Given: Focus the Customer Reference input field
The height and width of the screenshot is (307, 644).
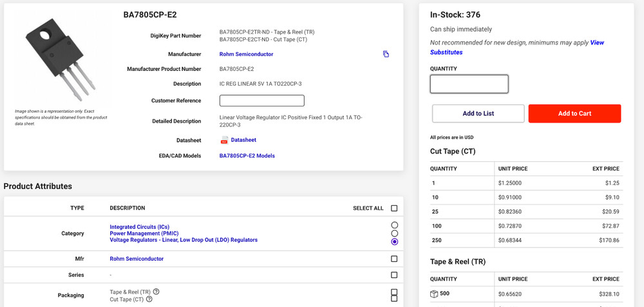Looking at the screenshot, I should point(261,101).
